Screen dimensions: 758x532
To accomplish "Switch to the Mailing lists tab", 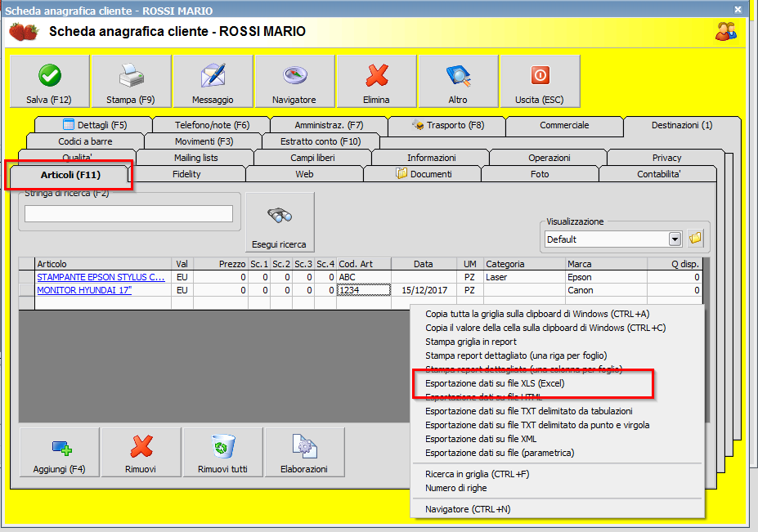I will click(195, 158).
